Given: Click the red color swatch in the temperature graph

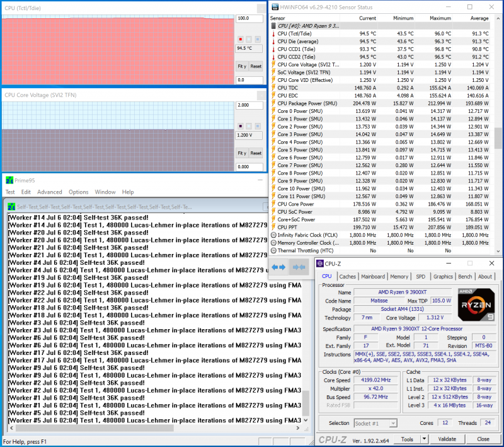Looking at the screenshot, I should pos(241,39).
